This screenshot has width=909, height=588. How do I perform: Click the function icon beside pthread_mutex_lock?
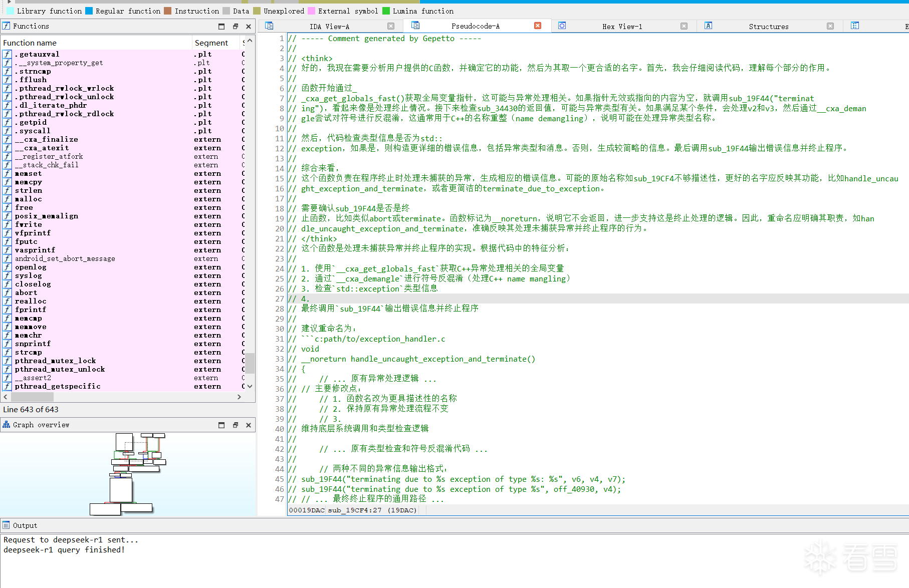pos(7,361)
